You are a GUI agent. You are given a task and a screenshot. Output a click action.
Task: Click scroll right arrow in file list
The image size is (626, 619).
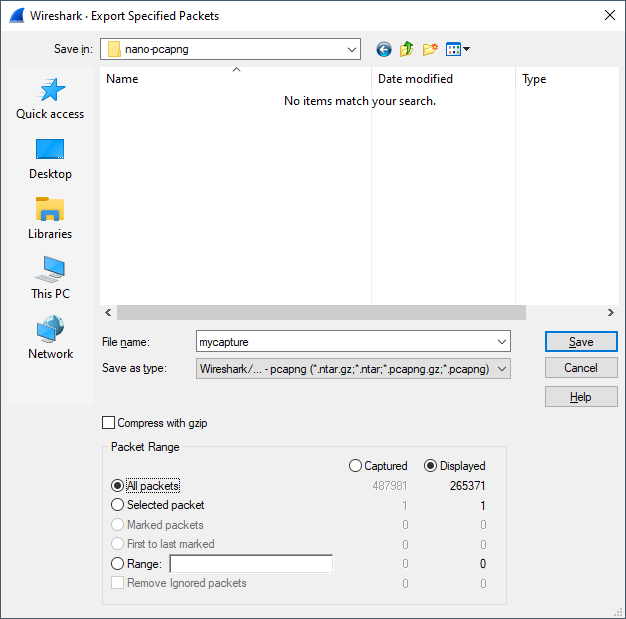(610, 313)
